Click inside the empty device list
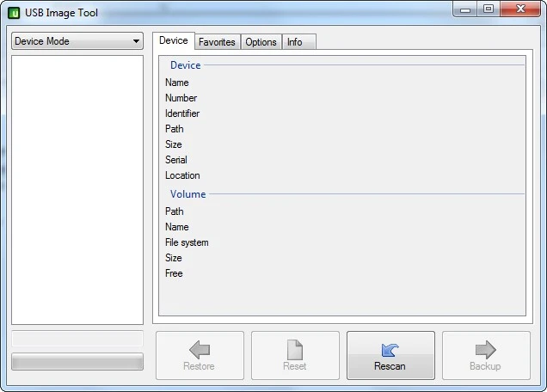Viewport: 547px width, 392px height. tap(77, 189)
